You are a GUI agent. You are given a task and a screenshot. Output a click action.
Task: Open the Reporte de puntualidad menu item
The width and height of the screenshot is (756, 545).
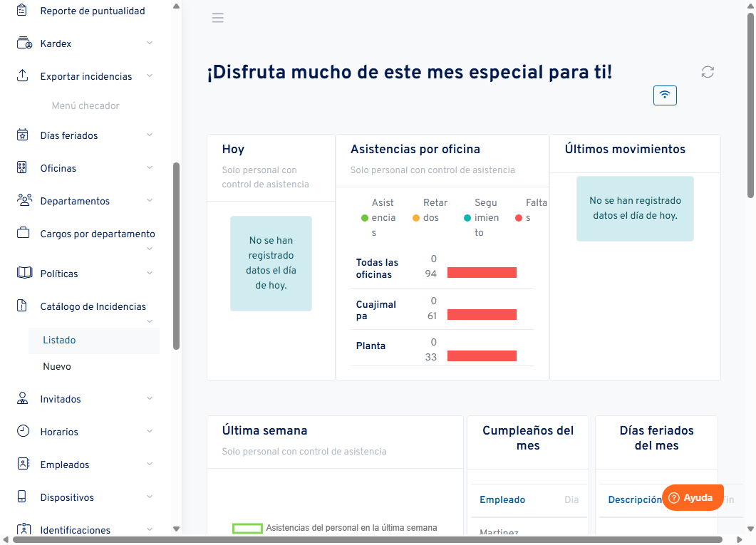[x=93, y=11]
